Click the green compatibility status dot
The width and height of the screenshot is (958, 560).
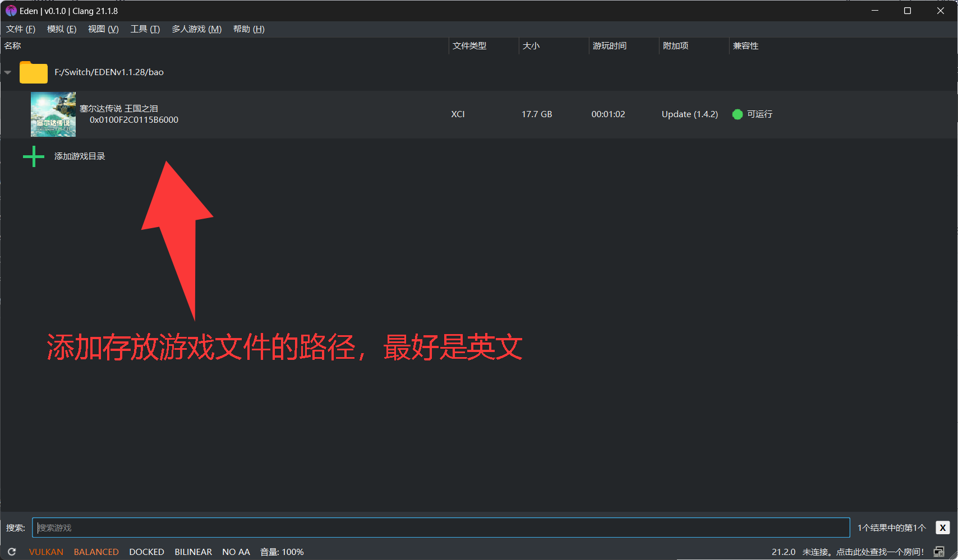(738, 114)
